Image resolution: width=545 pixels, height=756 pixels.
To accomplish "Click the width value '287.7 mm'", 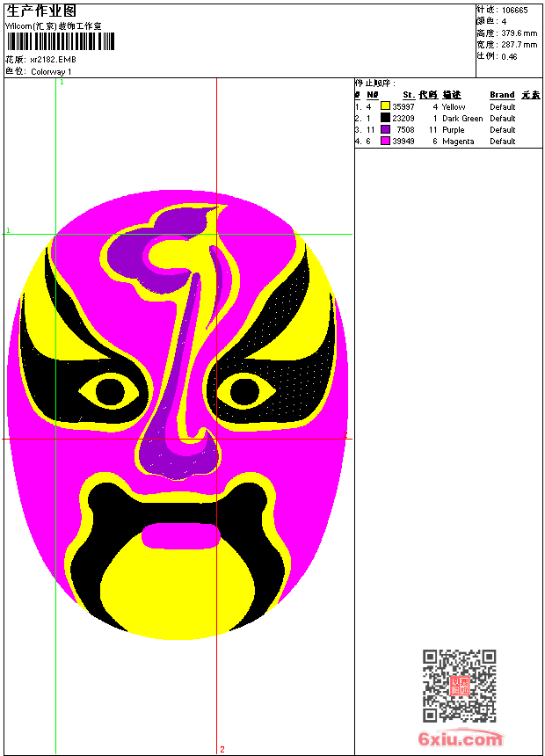I will point(519,45).
